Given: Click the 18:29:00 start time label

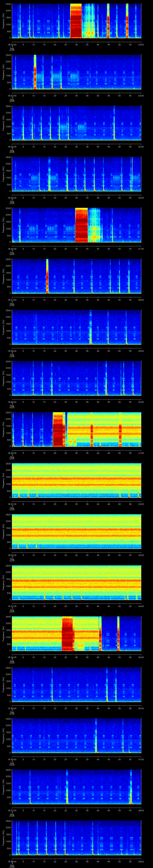Looking at the screenshot, I should point(12,402).
